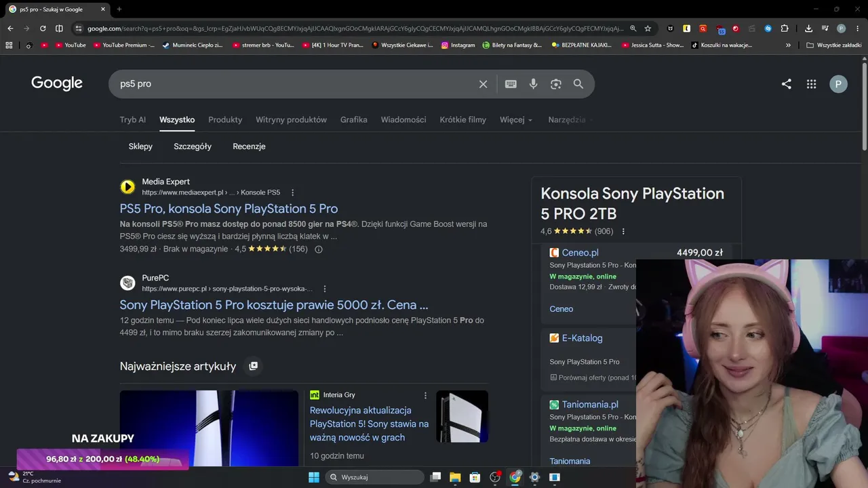This screenshot has height=488, width=868.
Task: Open the Chrome three-dot menu
Action: (x=857, y=28)
